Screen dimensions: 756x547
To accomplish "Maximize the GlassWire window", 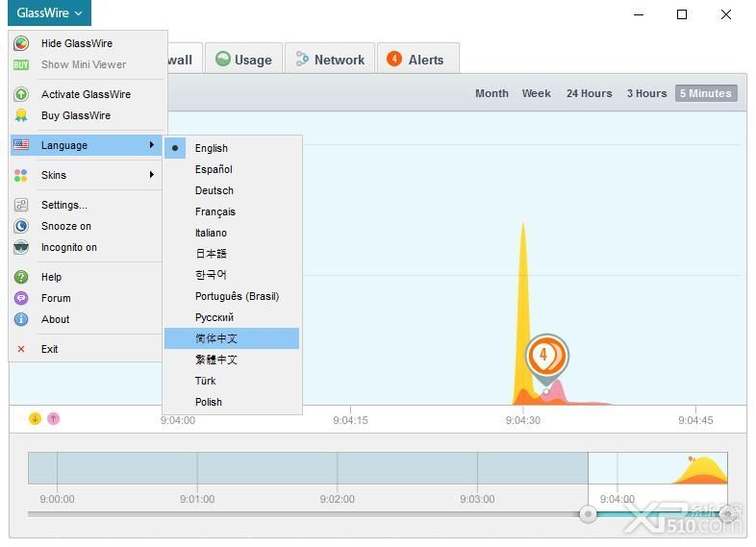I will [682, 14].
